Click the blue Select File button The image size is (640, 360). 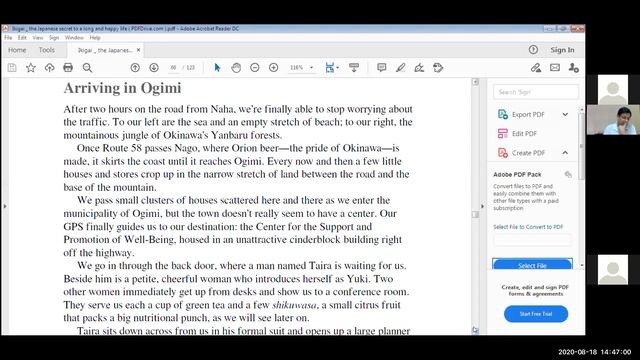[532, 264]
